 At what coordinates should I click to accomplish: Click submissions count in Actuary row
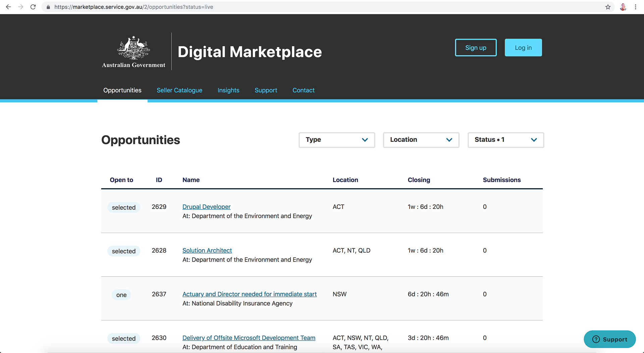pyautogui.click(x=485, y=294)
